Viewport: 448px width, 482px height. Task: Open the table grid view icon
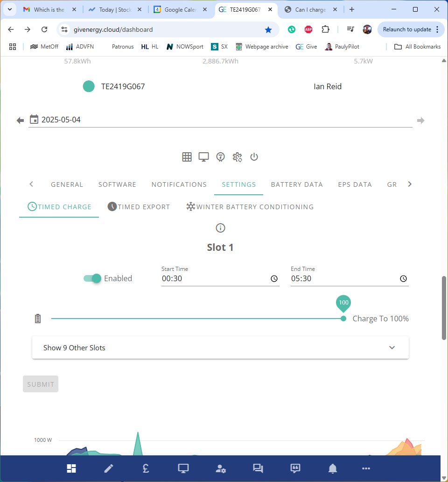coord(187,157)
